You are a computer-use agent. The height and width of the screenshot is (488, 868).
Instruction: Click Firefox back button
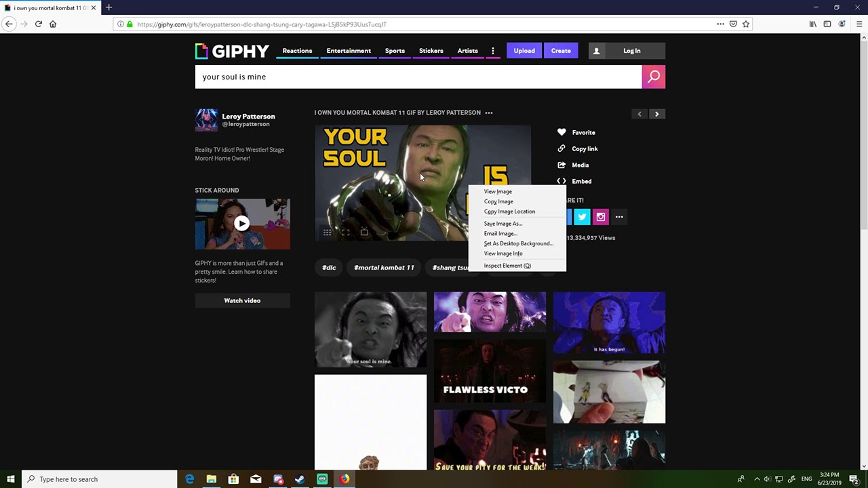[x=9, y=24]
